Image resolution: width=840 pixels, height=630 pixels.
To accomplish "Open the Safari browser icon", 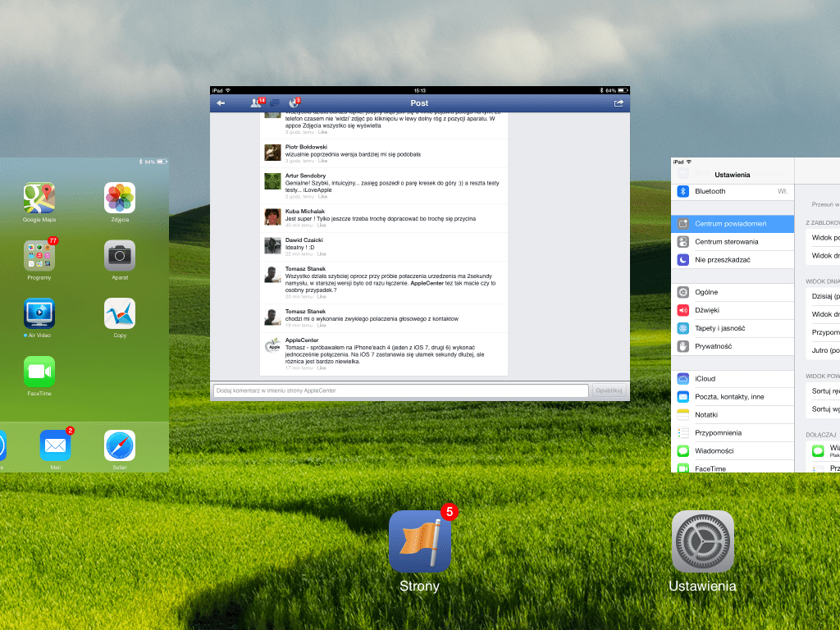I will click(120, 445).
